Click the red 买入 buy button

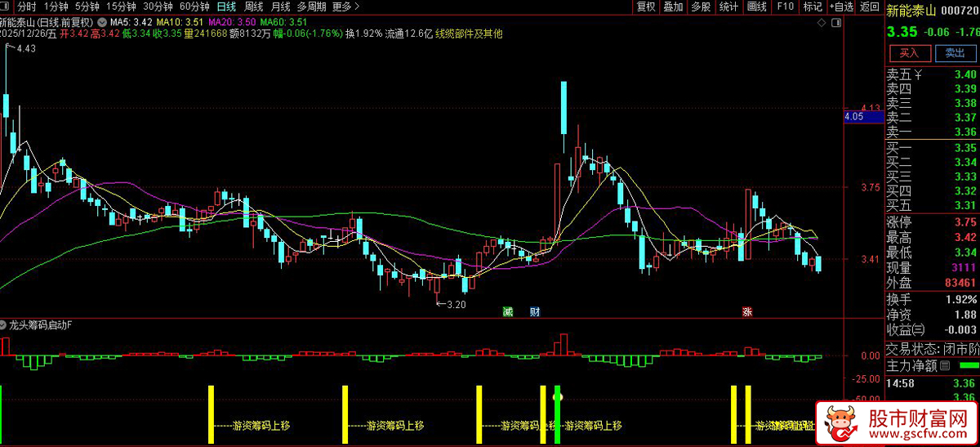point(909,53)
